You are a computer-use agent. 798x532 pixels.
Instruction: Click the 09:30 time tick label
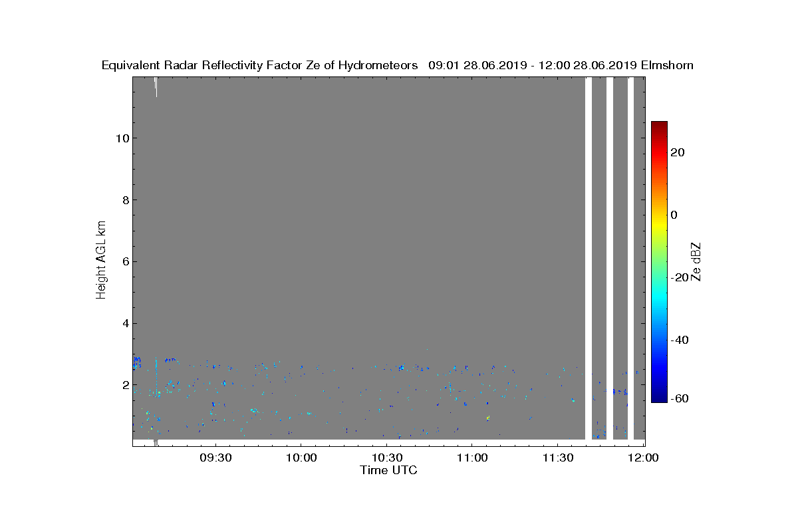215,458
